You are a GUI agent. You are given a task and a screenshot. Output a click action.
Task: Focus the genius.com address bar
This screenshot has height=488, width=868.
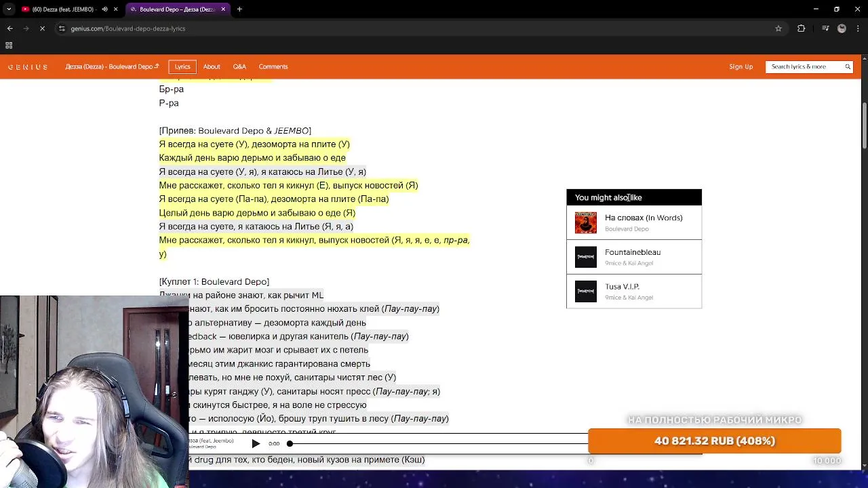(x=420, y=28)
